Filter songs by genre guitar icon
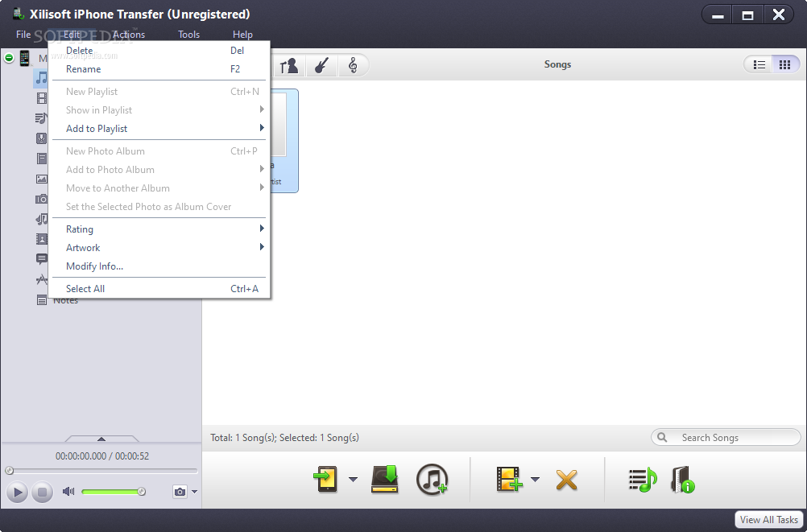Image resolution: width=807 pixels, height=532 pixels. tap(321, 65)
